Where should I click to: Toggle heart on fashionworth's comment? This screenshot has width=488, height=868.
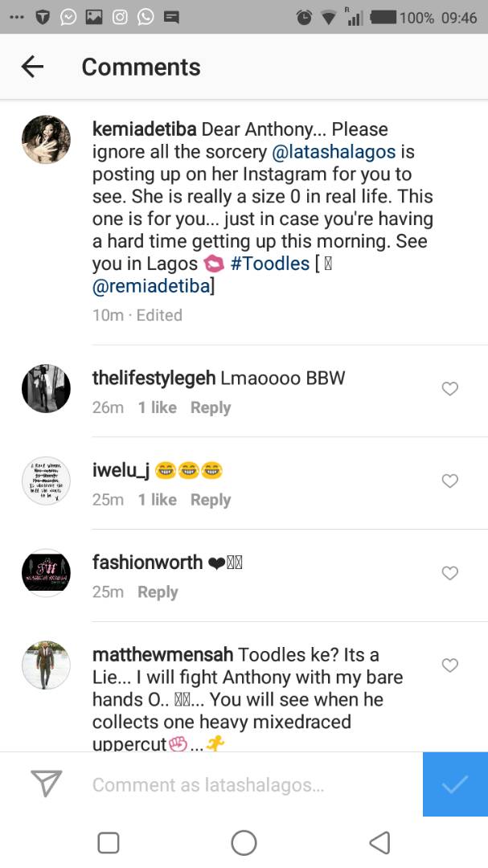point(450,573)
